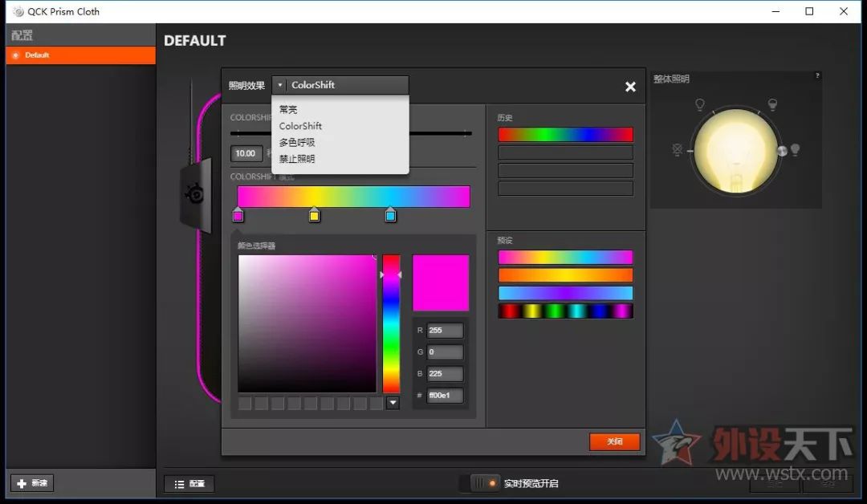Click the SteelSeries logo on the mousepad image

(x=194, y=194)
